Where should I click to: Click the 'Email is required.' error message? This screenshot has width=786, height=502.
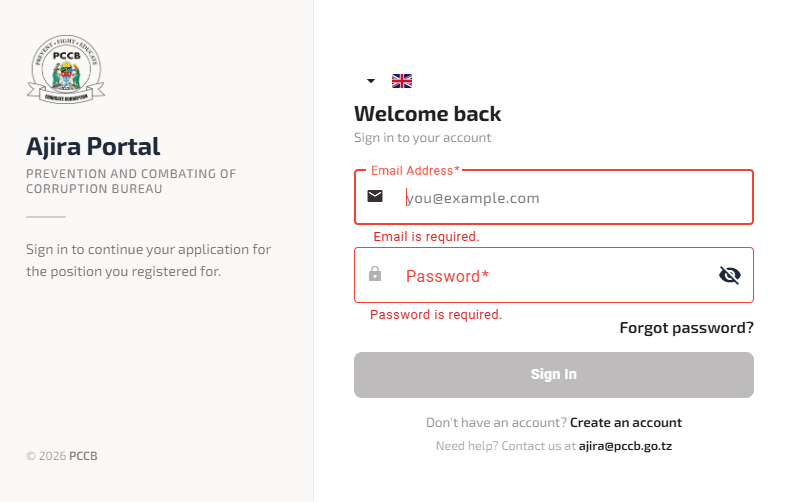[426, 237]
